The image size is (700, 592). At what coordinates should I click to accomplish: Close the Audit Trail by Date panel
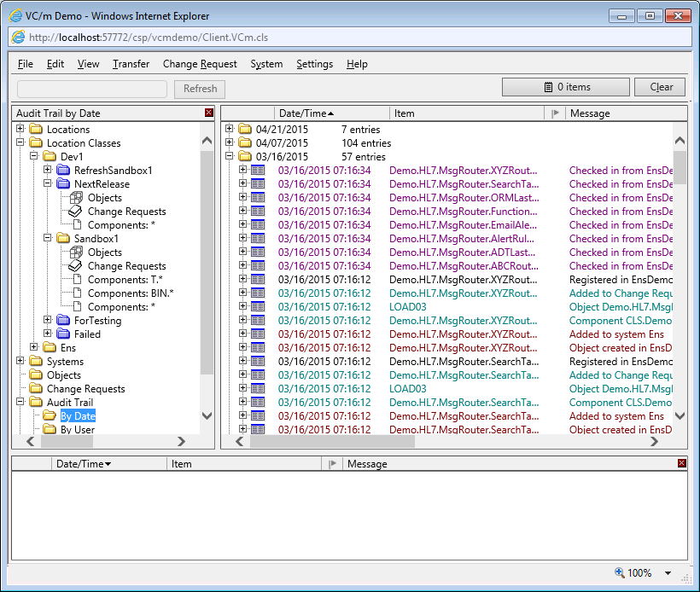coord(209,113)
